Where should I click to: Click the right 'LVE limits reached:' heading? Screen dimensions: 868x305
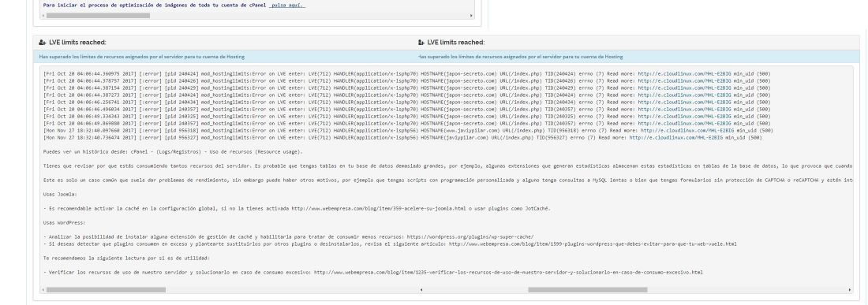[455, 43]
